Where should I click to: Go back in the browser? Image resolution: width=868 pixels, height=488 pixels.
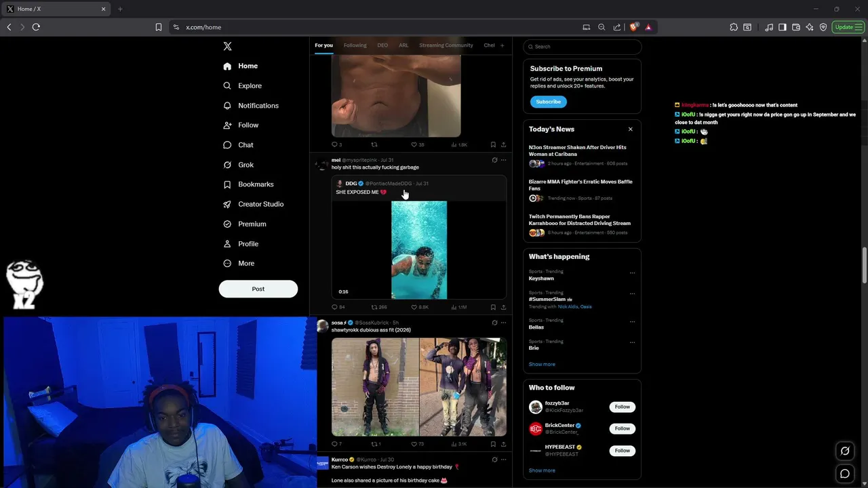[9, 27]
